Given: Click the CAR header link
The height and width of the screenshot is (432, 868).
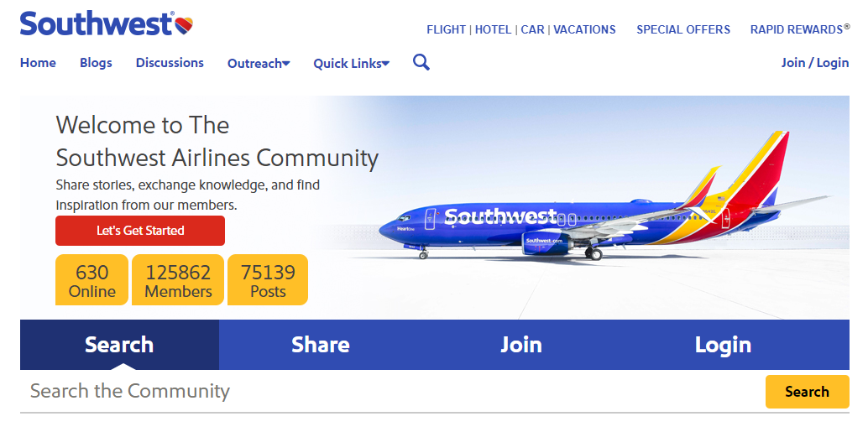Looking at the screenshot, I should 532,30.
